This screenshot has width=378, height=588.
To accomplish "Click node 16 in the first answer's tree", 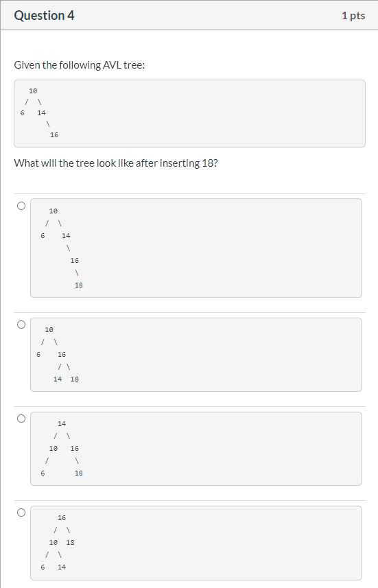I will click(75, 261).
